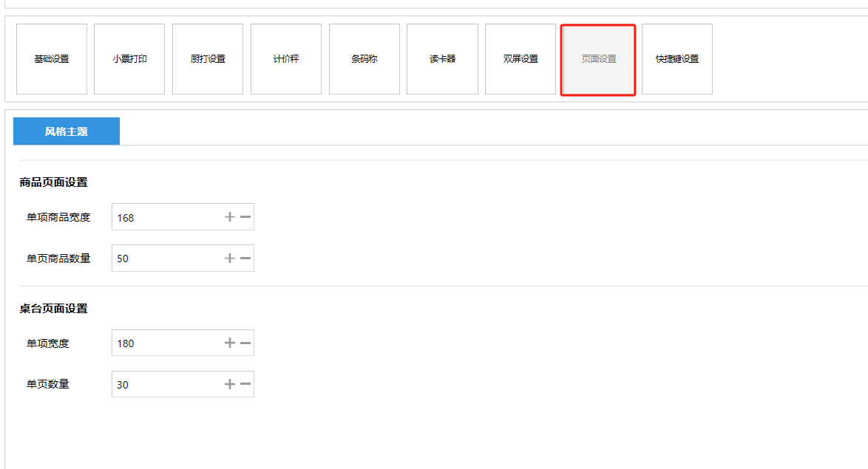
Task: Increase 桌台 单项宽度 with plus icon
Action: [x=230, y=343]
